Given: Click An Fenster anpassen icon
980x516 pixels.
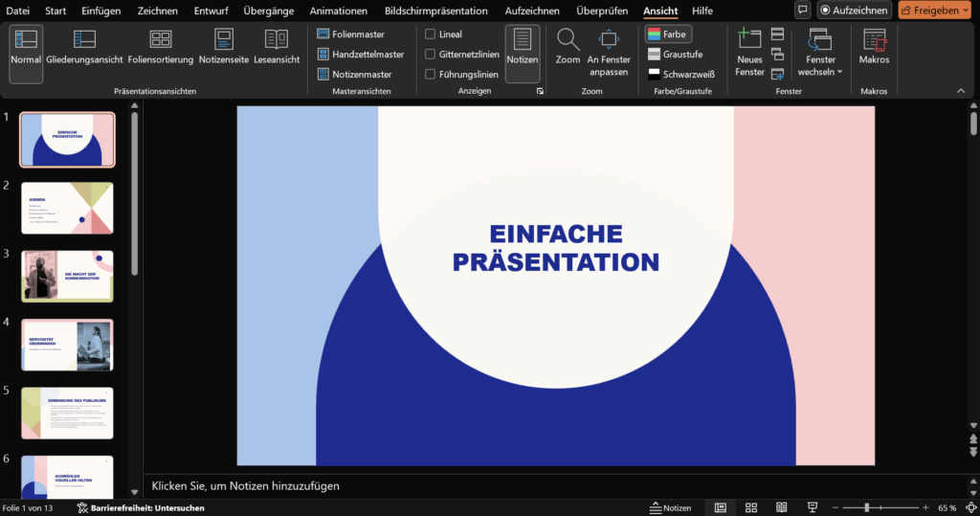Looking at the screenshot, I should pos(609,40).
